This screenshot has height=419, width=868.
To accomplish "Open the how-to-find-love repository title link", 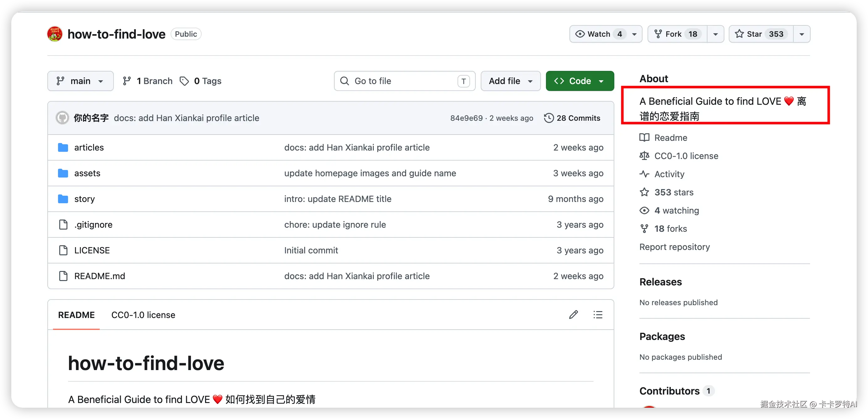I will [x=116, y=34].
